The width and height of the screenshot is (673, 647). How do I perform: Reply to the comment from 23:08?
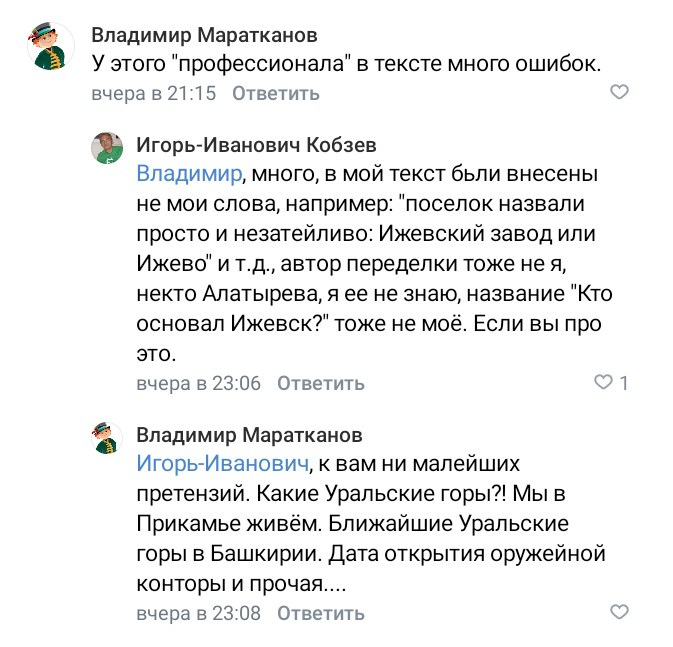tap(320, 613)
